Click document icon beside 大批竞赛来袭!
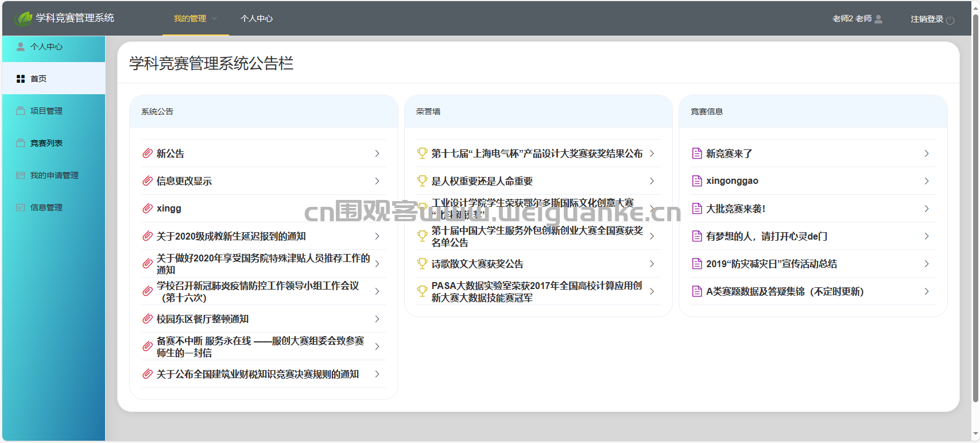The image size is (980, 443). [697, 209]
